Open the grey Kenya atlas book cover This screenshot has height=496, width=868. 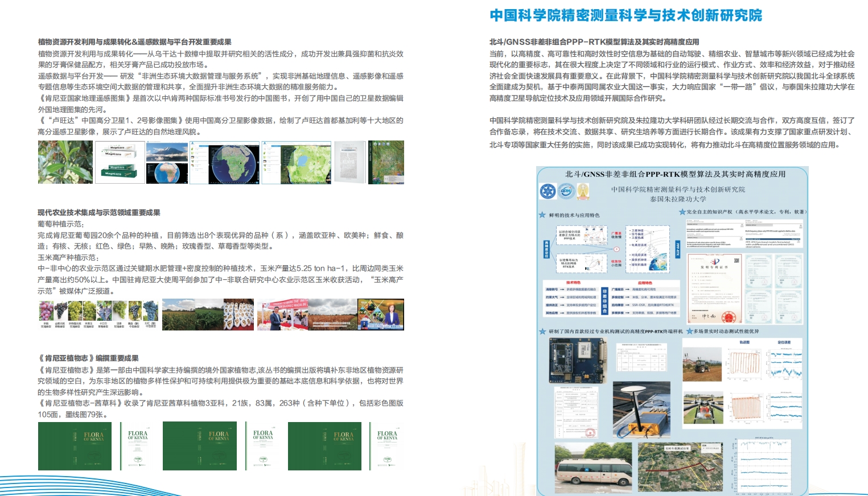pos(349,162)
